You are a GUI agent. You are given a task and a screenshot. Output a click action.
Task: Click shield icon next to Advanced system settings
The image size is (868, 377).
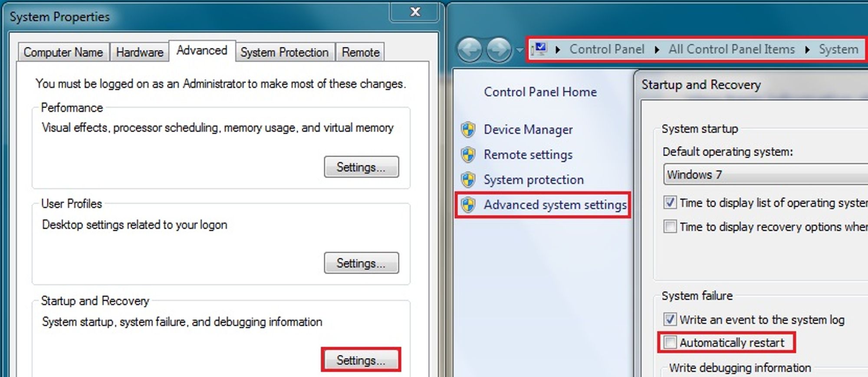click(468, 205)
